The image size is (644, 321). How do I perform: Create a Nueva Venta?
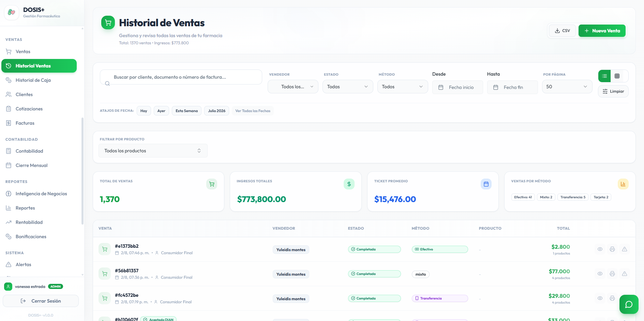coord(602,31)
